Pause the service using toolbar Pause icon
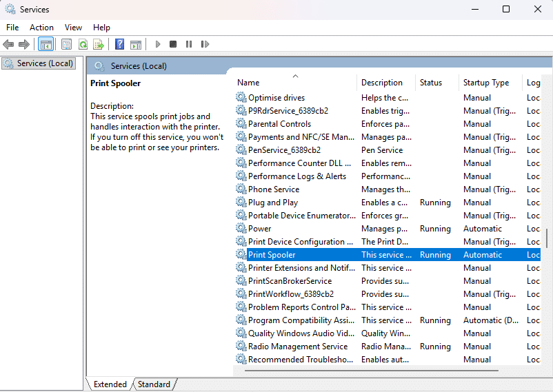 189,44
